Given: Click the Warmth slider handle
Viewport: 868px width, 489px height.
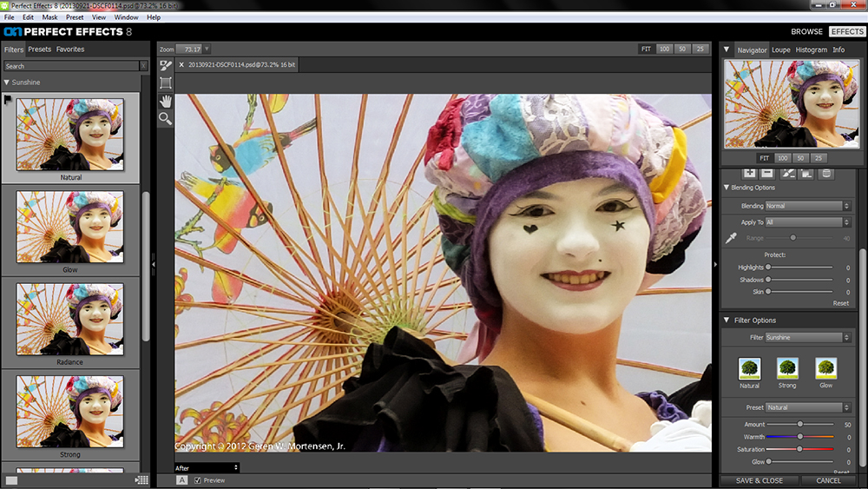Looking at the screenshot, I should tap(799, 437).
